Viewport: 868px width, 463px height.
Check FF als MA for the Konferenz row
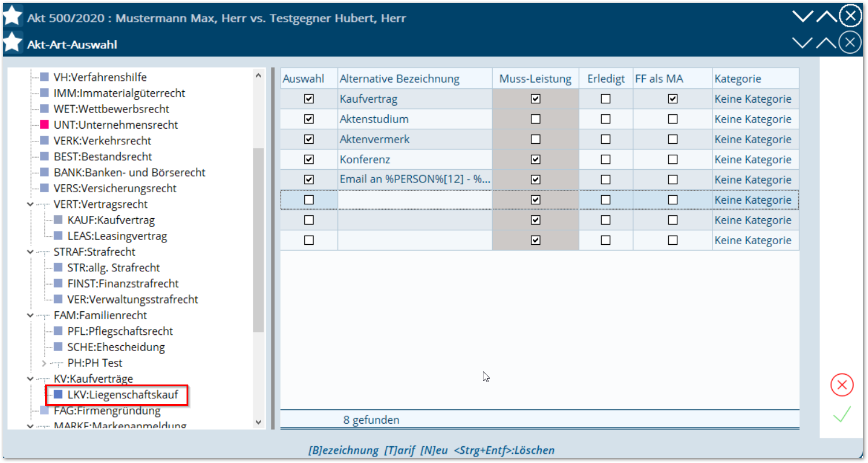point(673,159)
